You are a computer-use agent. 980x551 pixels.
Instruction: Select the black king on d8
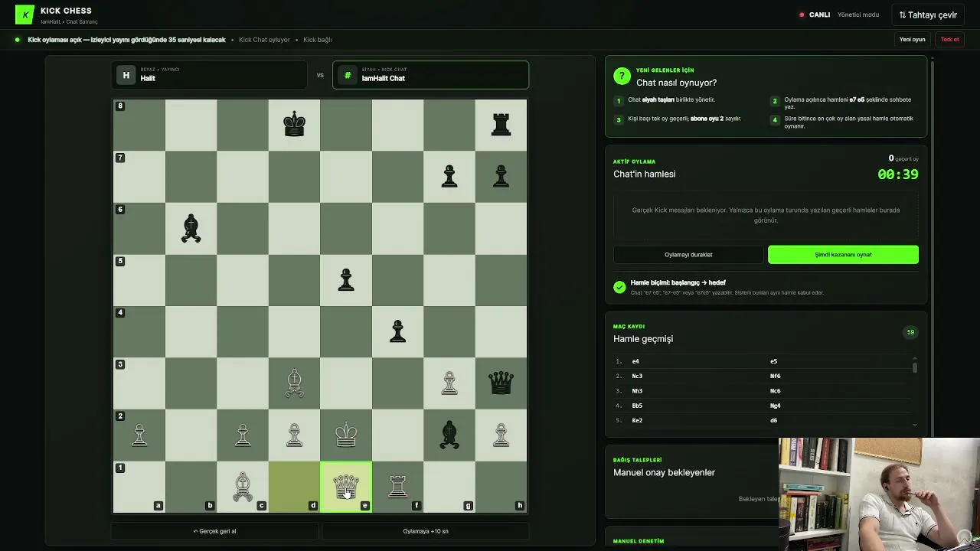click(294, 124)
